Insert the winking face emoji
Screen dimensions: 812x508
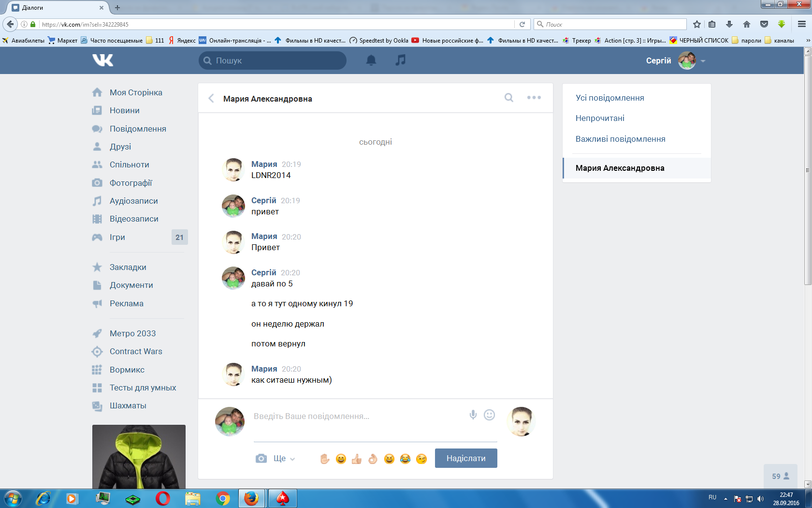point(421,459)
